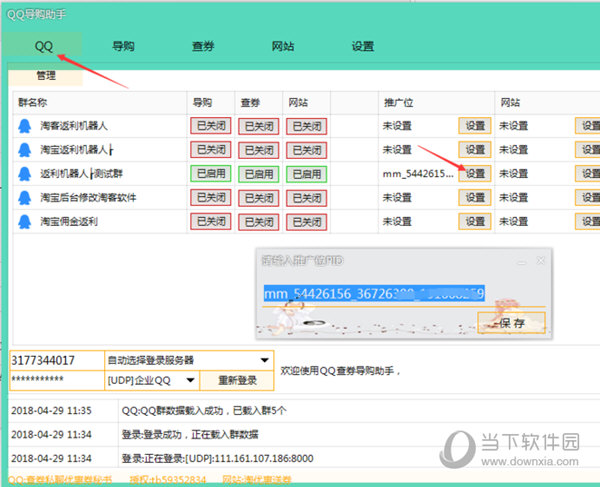Screen dimensions: 600x487
Task: Click QQ penguin icon for 返利机器人测试群
Action: (x=25, y=174)
